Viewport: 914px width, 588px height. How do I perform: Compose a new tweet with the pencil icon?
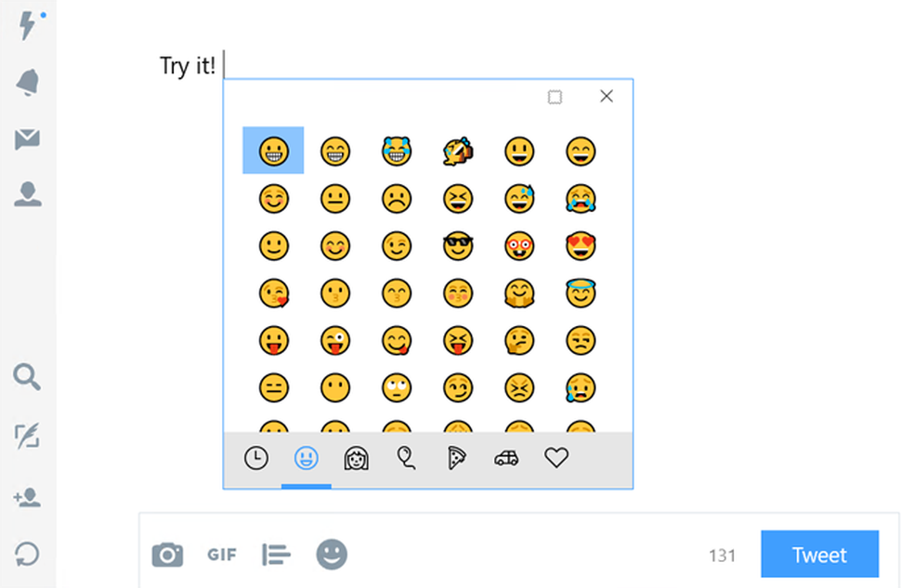coord(27,437)
